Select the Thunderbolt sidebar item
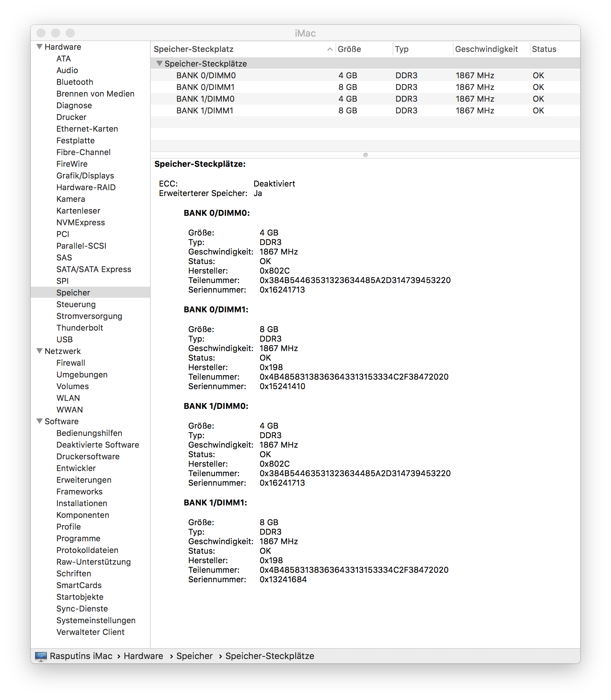 coord(79,328)
